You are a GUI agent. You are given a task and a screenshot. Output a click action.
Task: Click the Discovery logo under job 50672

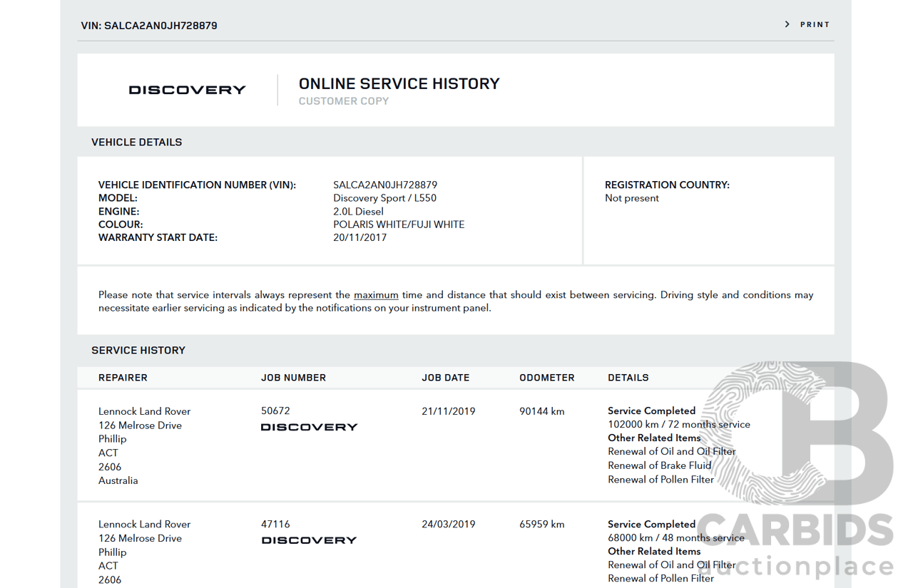click(309, 427)
